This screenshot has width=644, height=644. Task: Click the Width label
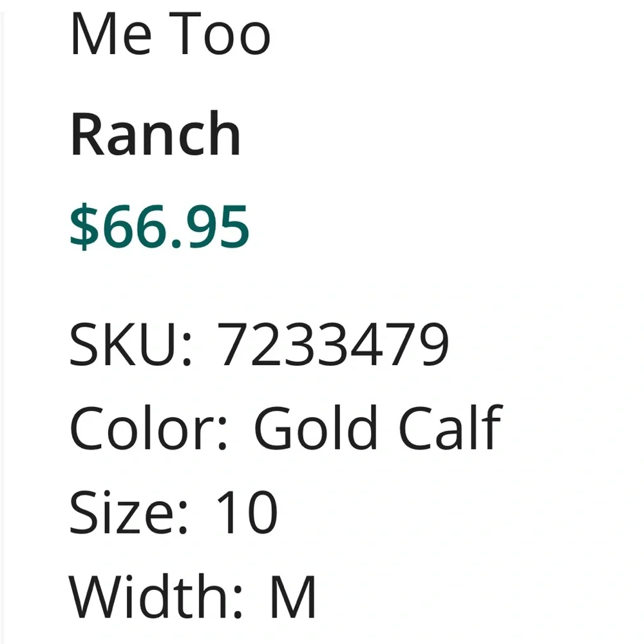coord(155,596)
